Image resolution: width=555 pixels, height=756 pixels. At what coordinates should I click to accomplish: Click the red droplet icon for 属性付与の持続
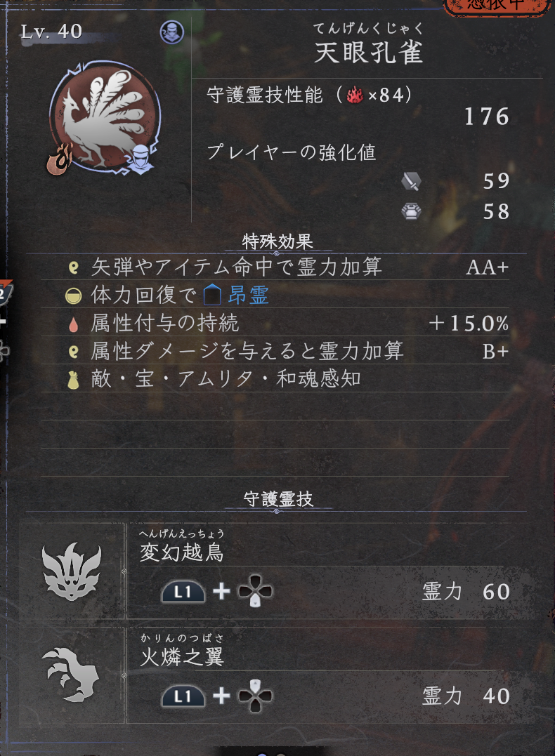pos(73,326)
